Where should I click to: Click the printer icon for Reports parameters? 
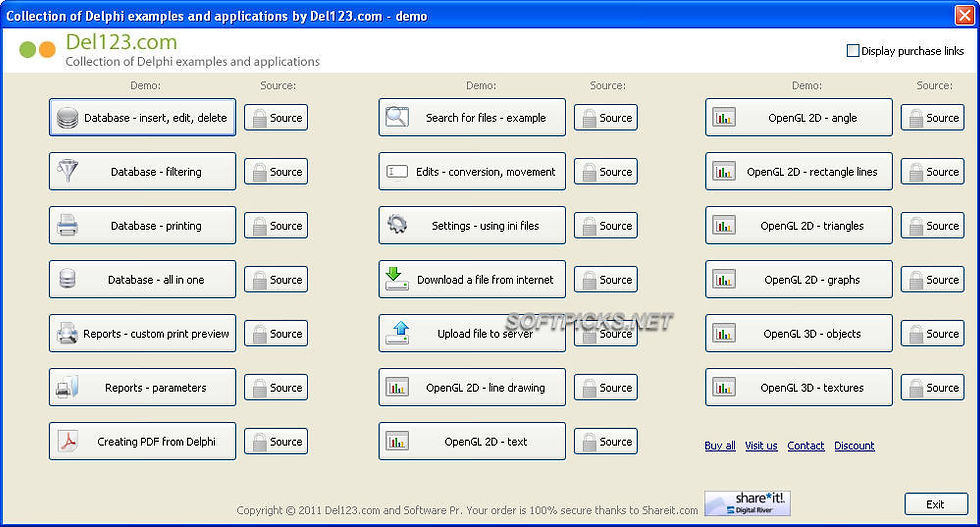point(68,387)
